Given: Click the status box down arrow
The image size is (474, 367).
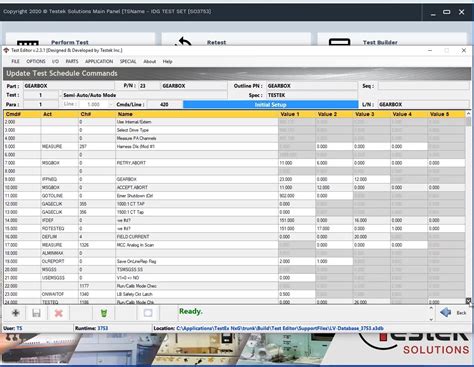Looking at the screenshot, I should click(431, 319).
